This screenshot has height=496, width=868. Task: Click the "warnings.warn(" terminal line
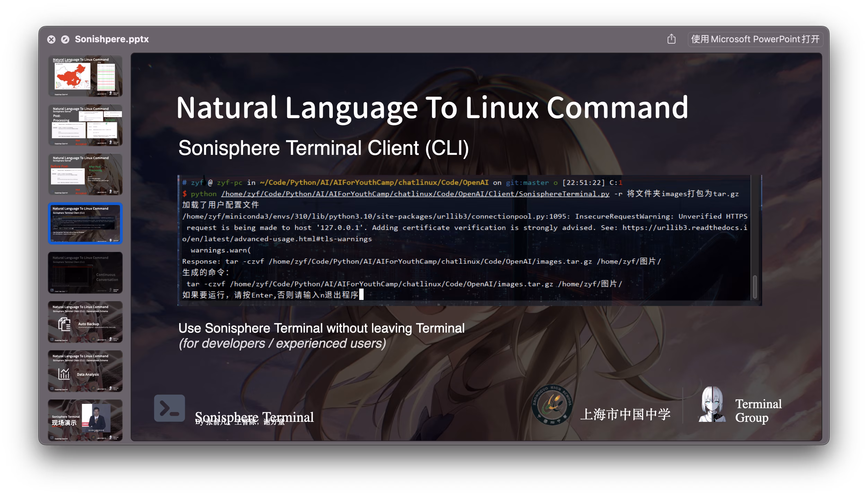click(x=221, y=250)
